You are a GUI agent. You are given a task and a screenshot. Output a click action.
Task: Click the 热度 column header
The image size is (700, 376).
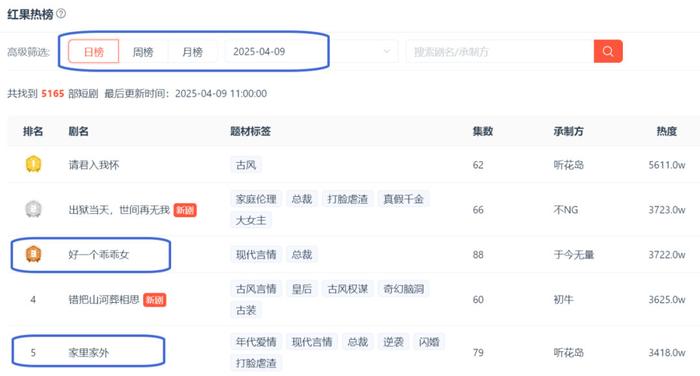point(667,131)
